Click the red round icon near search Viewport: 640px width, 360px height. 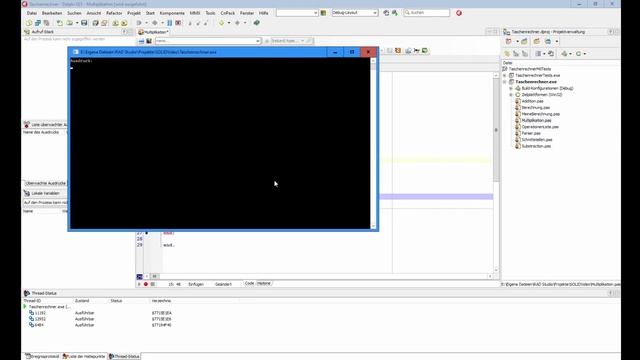[x=459, y=13]
